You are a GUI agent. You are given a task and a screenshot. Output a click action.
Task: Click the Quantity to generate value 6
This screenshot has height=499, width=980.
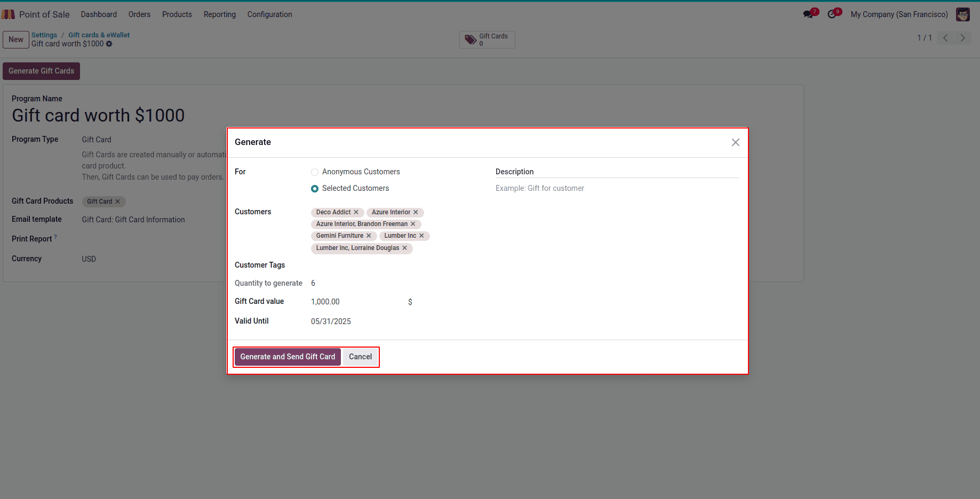point(313,283)
